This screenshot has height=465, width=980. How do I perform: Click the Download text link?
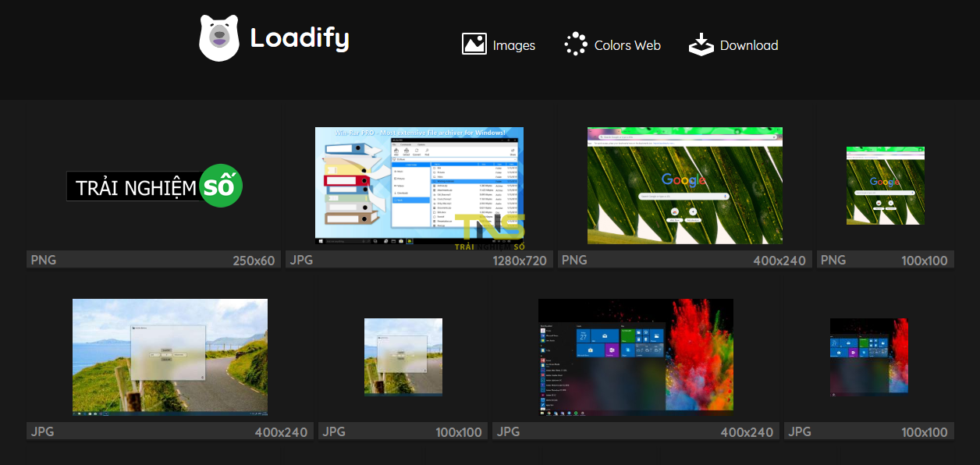click(x=748, y=45)
